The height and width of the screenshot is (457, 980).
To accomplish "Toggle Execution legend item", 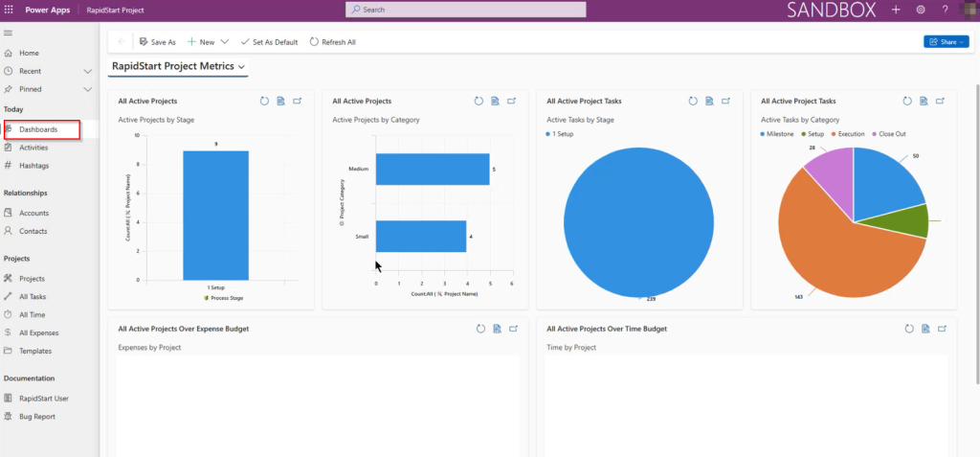I will pos(848,134).
